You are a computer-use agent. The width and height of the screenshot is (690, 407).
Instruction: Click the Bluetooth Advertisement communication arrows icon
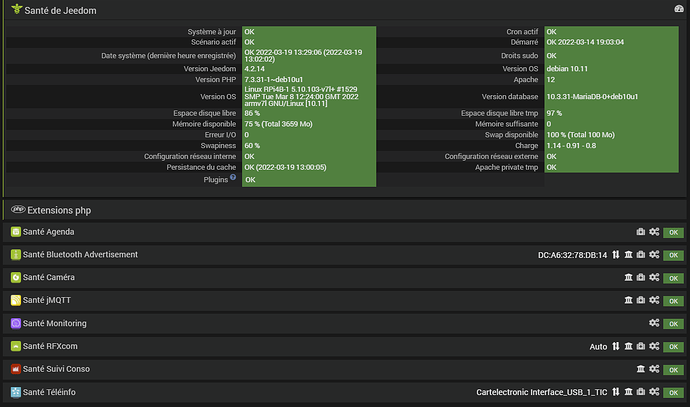[x=616, y=255]
